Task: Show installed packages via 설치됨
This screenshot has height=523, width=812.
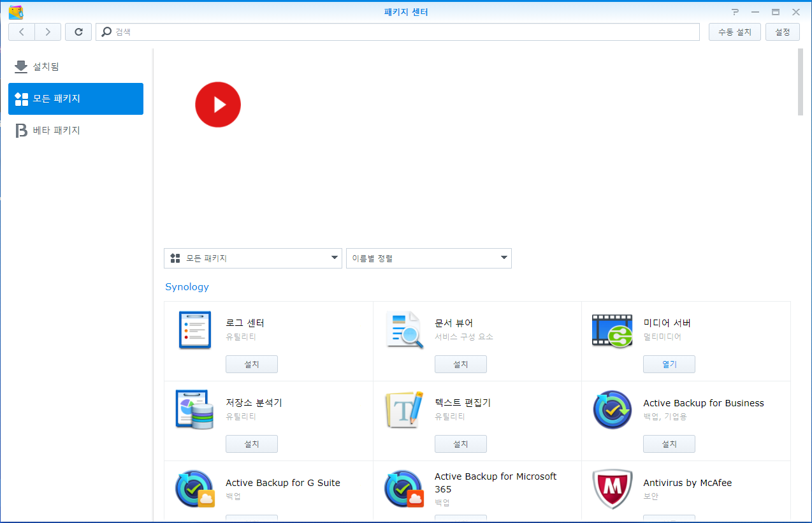Action: (x=76, y=67)
